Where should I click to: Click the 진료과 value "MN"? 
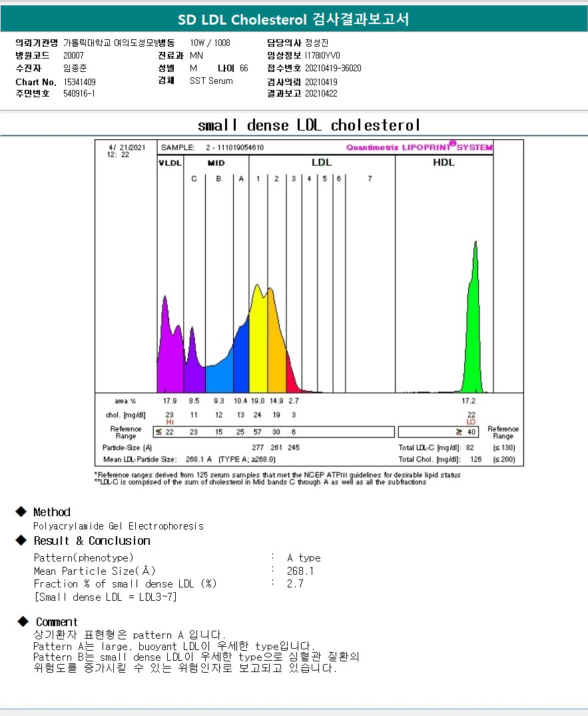[x=196, y=55]
